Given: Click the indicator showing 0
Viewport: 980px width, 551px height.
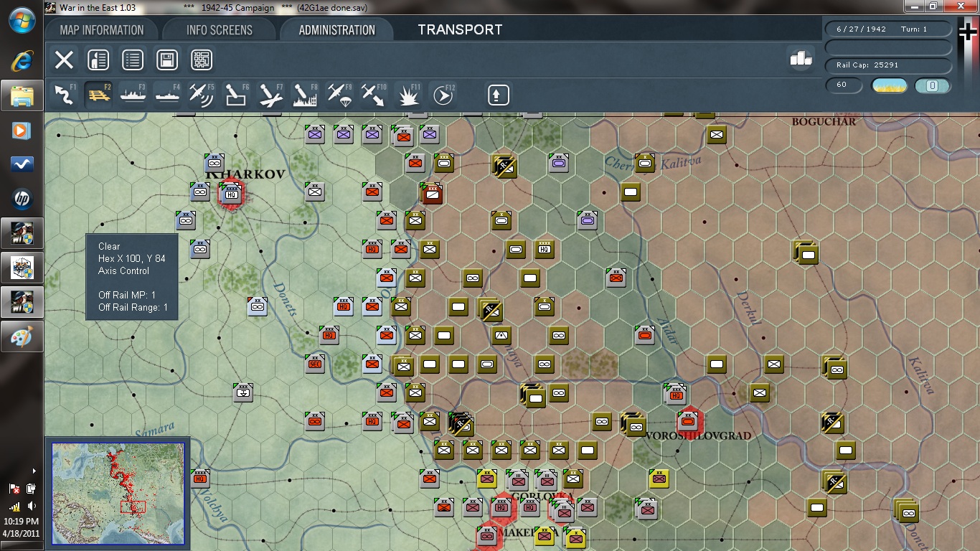Looking at the screenshot, I should 933,86.
